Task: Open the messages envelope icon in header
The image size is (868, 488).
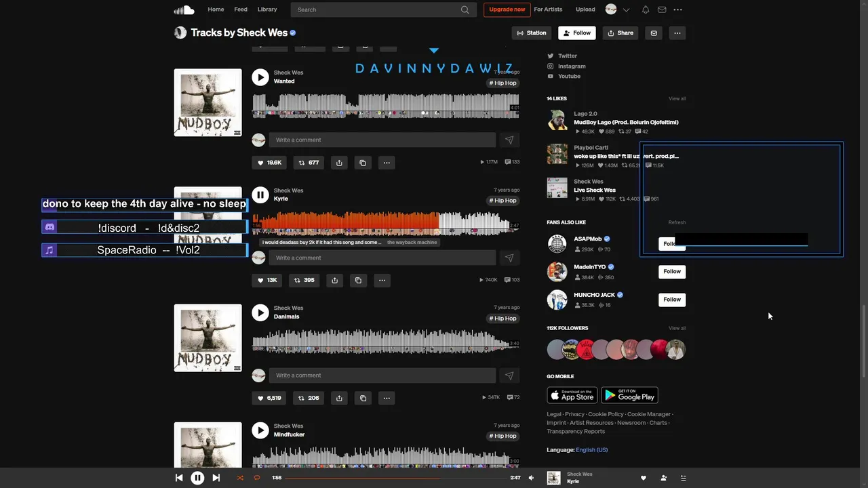Action: [662, 9]
